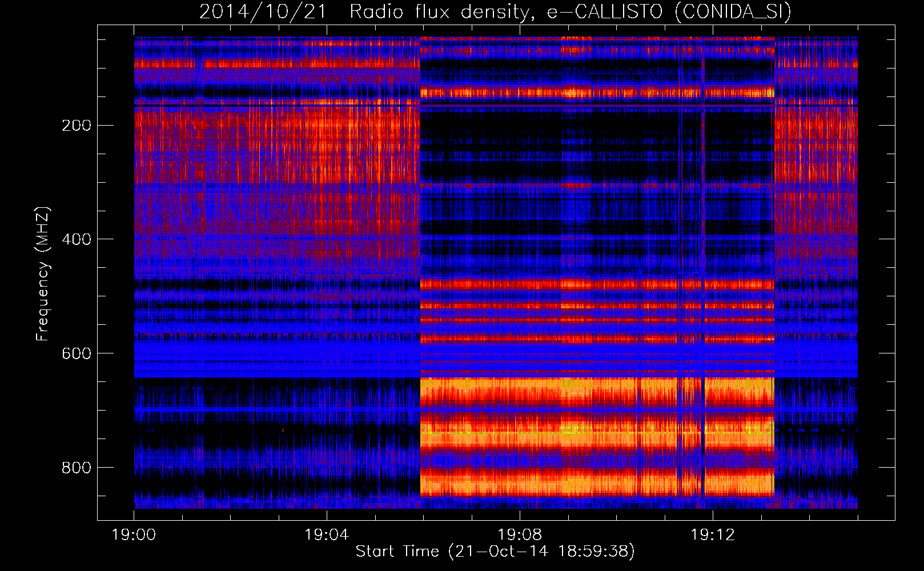Click the 19:12 time tick label
This screenshot has height=571, width=924.
[x=713, y=535]
